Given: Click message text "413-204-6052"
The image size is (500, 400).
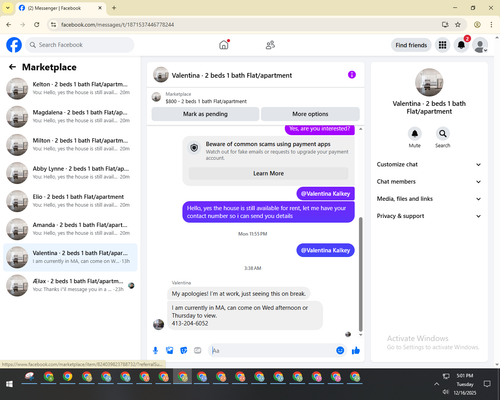Looking at the screenshot, I should [190, 323].
